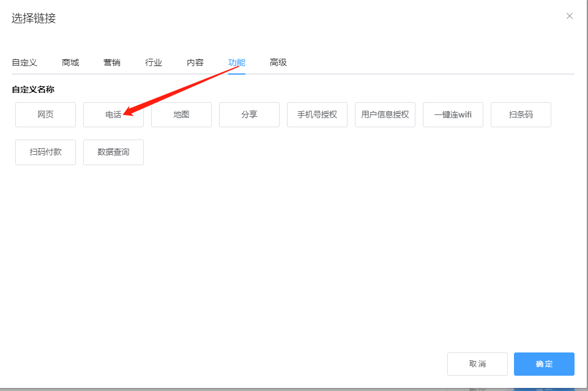Select the 手机号授权 option
Image resolution: width=588 pixels, height=391 pixels.
[317, 114]
